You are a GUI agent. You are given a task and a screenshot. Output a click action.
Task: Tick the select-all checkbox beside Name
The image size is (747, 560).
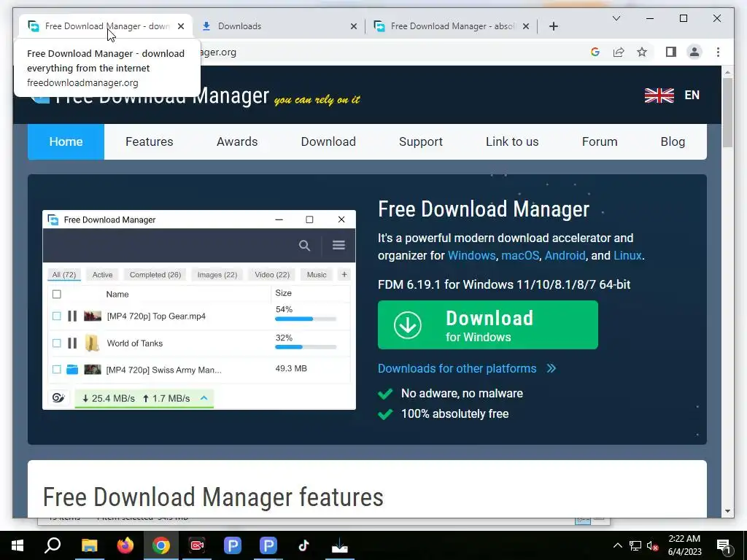pos(57,295)
